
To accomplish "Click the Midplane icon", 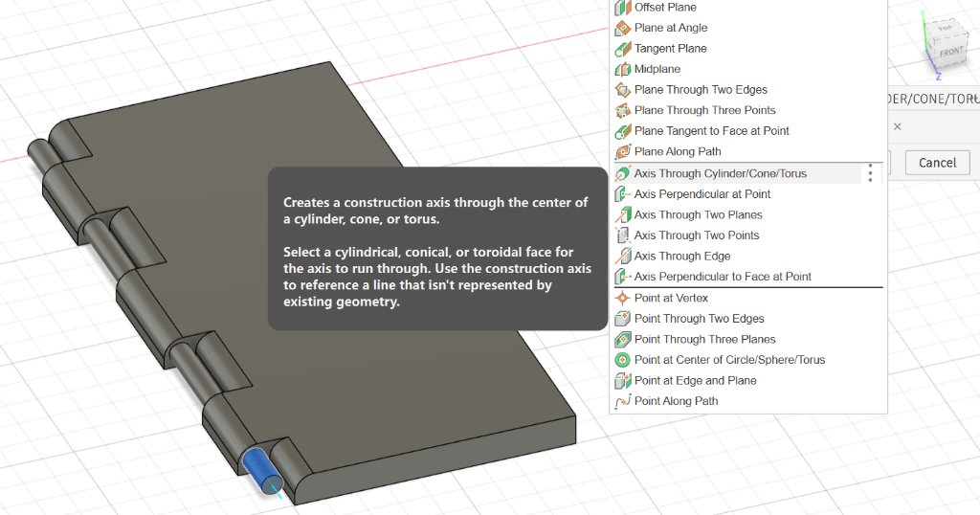I will coord(623,69).
